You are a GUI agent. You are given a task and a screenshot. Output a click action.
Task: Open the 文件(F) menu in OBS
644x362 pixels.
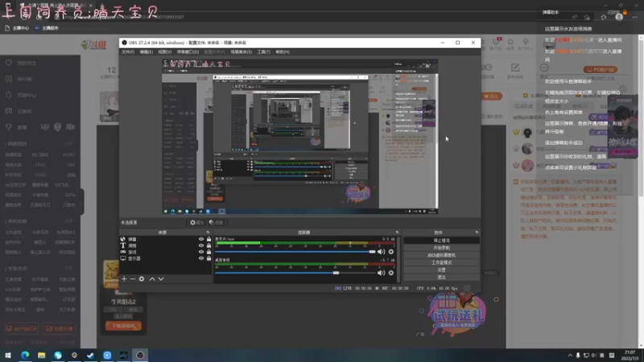click(128, 52)
